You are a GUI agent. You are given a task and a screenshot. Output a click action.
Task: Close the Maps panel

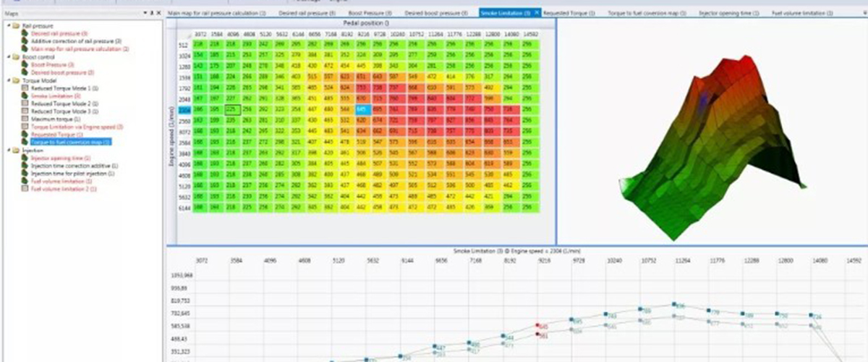pyautogui.click(x=158, y=13)
